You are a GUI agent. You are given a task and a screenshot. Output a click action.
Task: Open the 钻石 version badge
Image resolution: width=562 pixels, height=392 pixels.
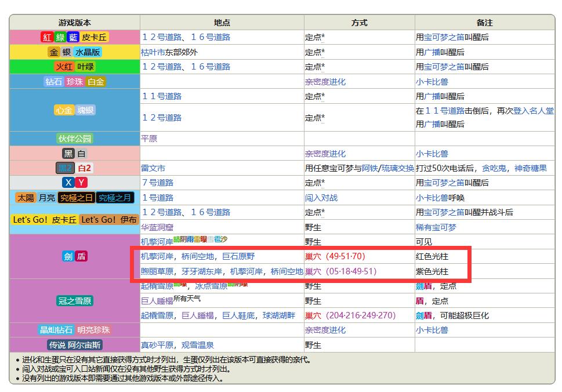(53, 82)
